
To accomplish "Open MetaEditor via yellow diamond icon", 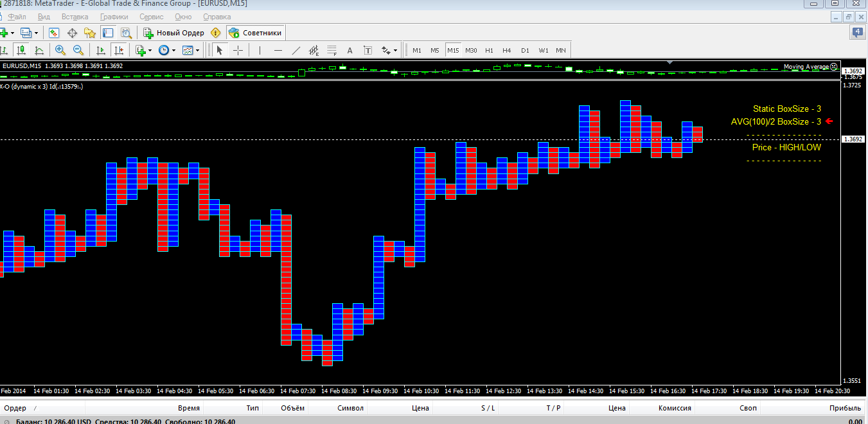I will click(x=216, y=33).
